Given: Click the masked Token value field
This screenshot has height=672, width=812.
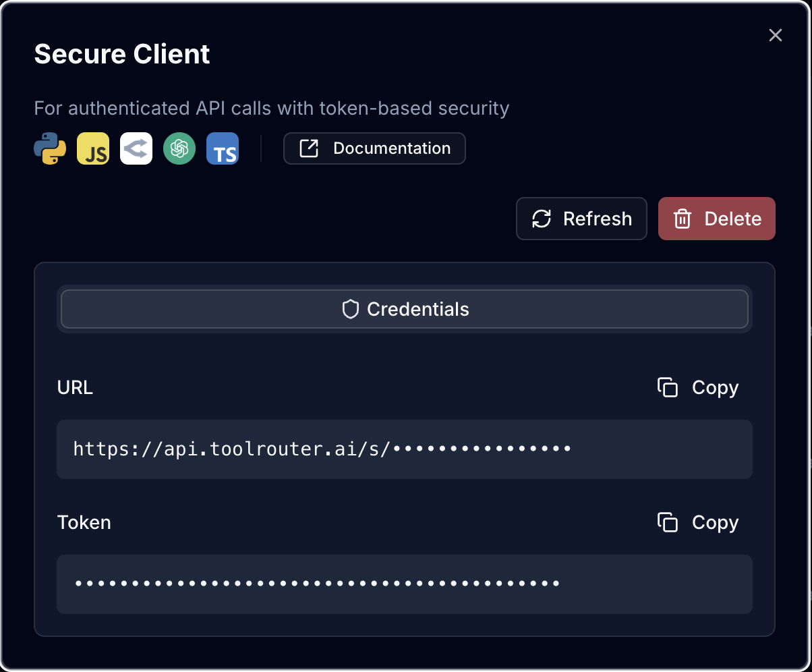Looking at the screenshot, I should click(405, 584).
